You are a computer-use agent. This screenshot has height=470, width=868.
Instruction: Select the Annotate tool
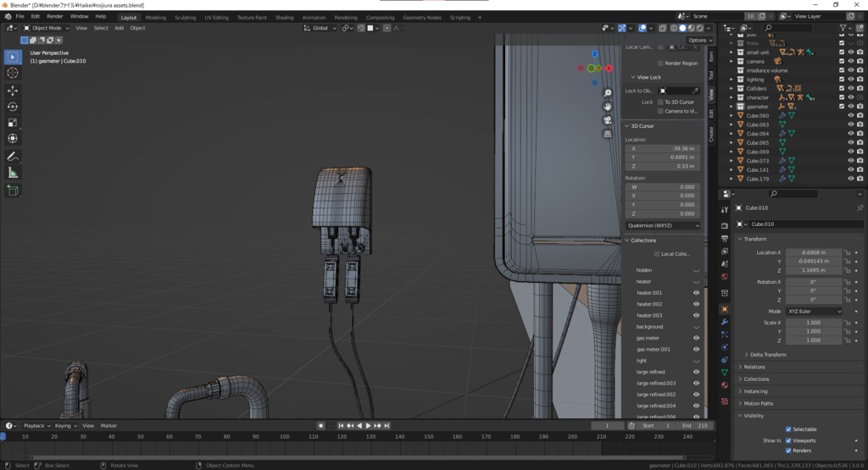click(13, 157)
